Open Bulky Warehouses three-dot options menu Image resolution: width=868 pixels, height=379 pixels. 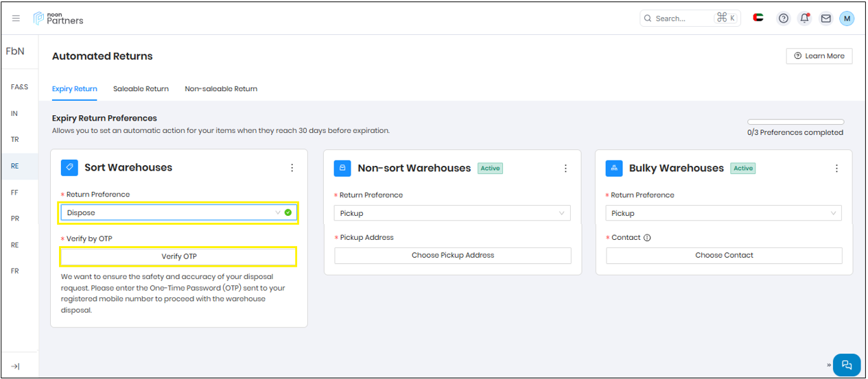click(836, 169)
